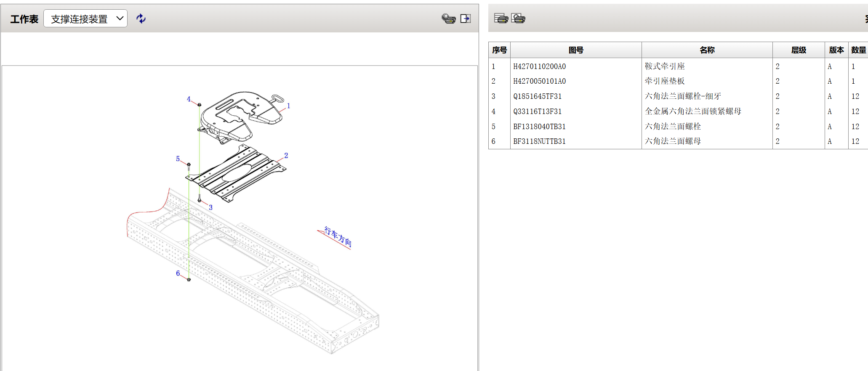Click the collapse panel arrow icon
This screenshot has height=371, width=868.
point(465,19)
